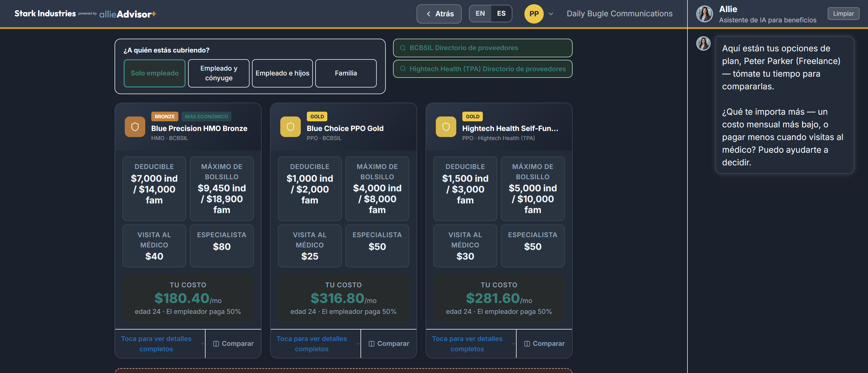Click the $5,000 ind / $10,000 fam maximum
This screenshot has width=868, height=373.
(533, 199)
